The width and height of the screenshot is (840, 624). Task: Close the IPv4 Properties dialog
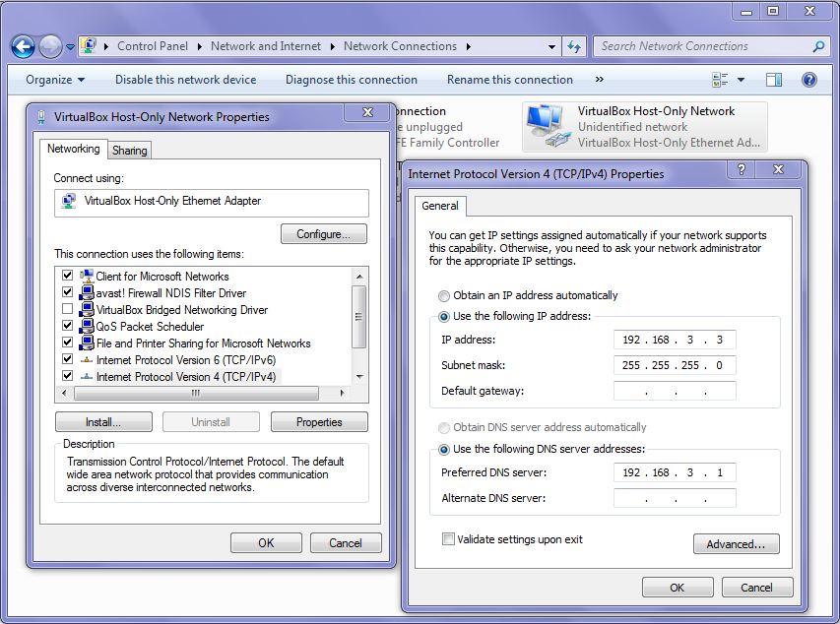[x=778, y=170]
